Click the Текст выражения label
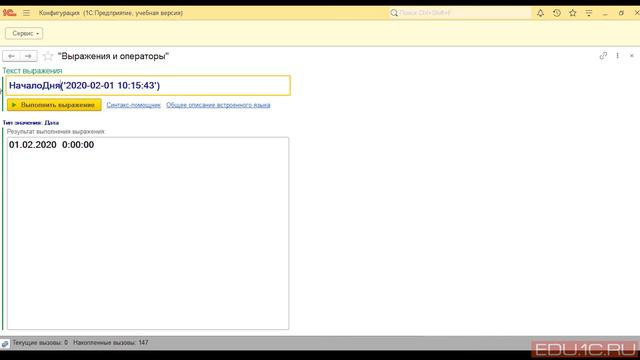The width and height of the screenshot is (640, 360). tap(32, 71)
